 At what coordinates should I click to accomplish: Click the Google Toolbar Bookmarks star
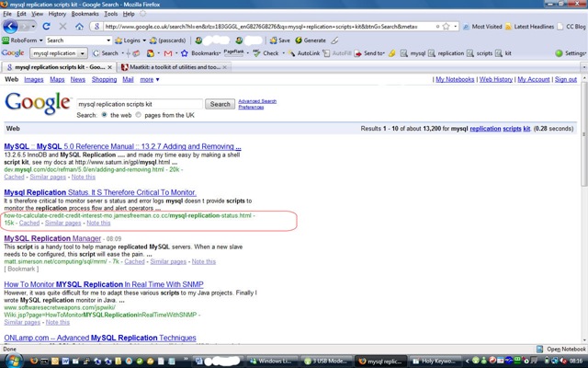184,53
